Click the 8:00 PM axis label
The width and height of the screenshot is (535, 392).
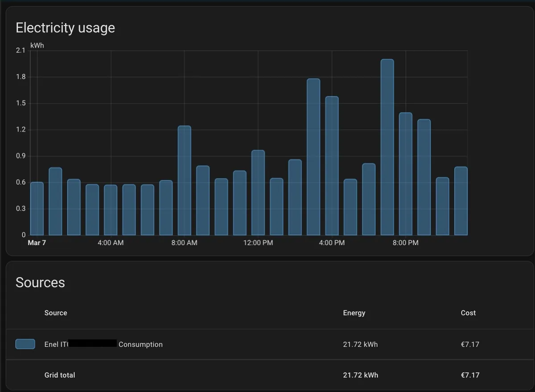pyautogui.click(x=406, y=243)
